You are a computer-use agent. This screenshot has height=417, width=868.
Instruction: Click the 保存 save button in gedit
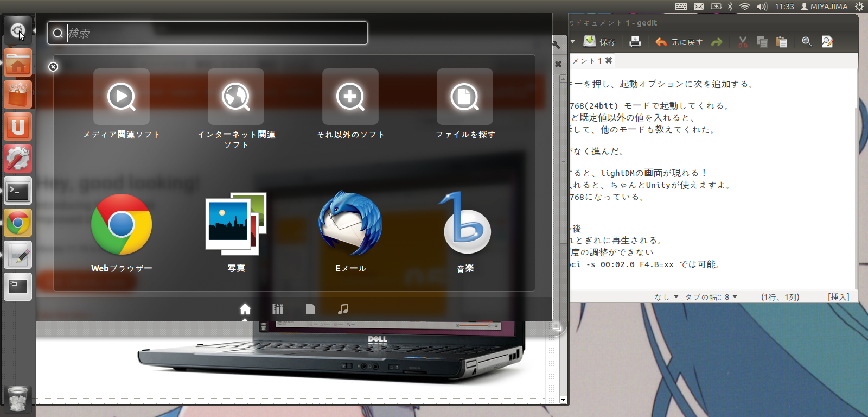pos(599,42)
